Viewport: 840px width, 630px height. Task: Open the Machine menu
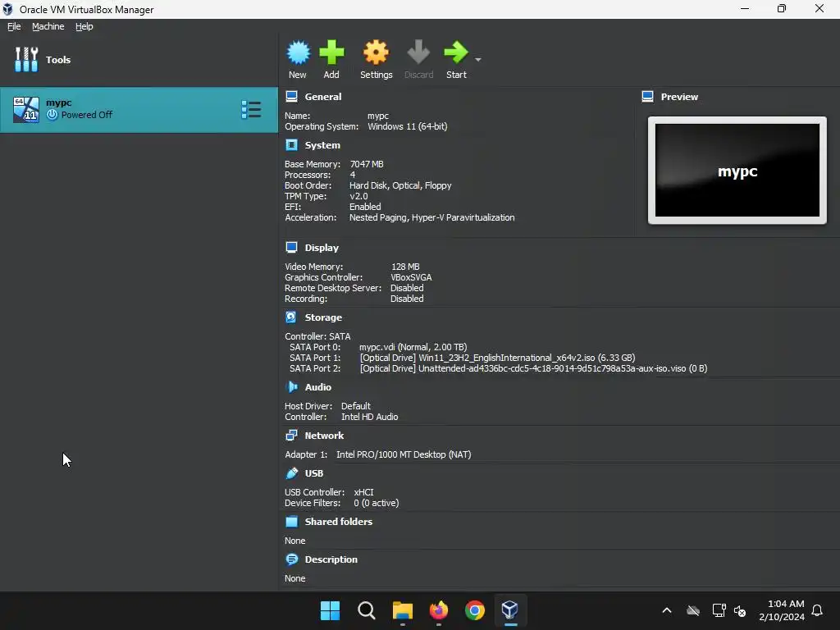click(x=48, y=26)
